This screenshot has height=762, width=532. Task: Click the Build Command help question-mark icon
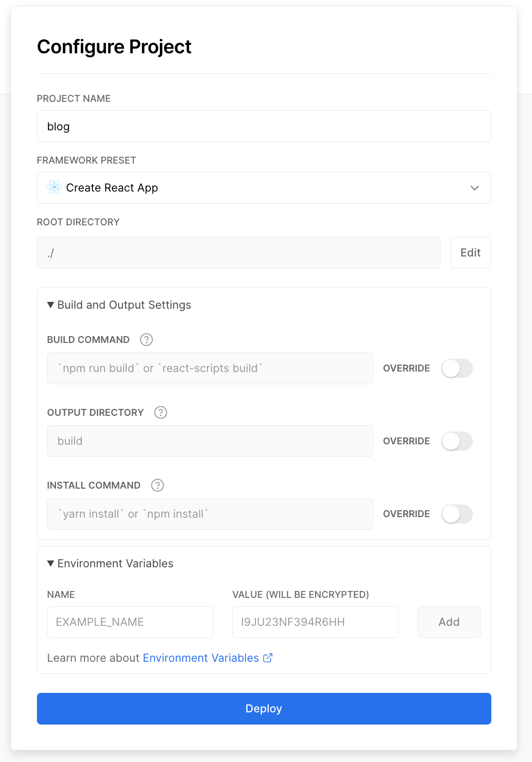(146, 340)
